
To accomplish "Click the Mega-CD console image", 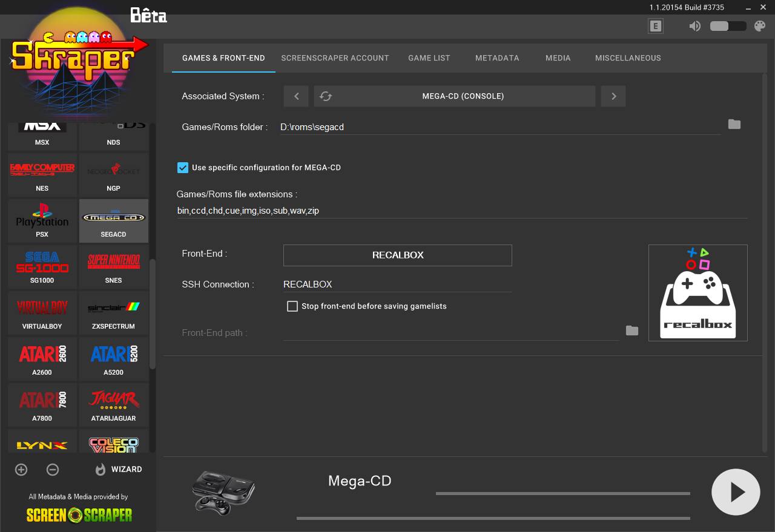I will point(223,493).
